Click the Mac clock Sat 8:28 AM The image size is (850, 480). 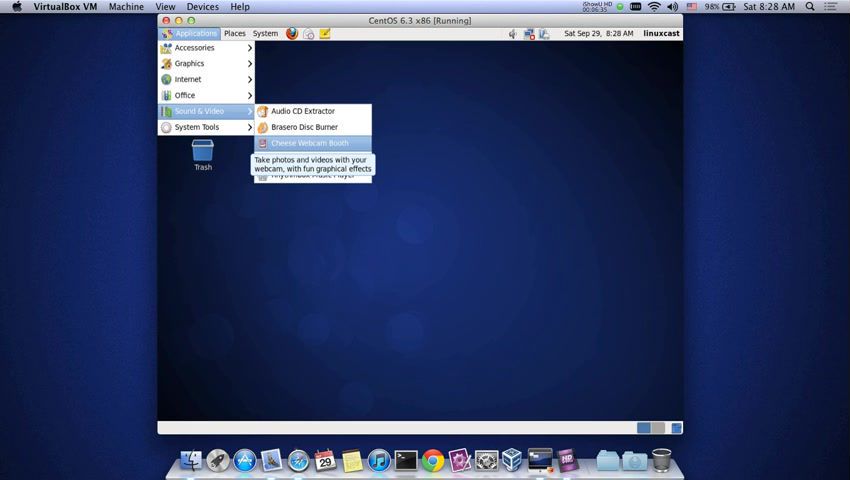(769, 7)
